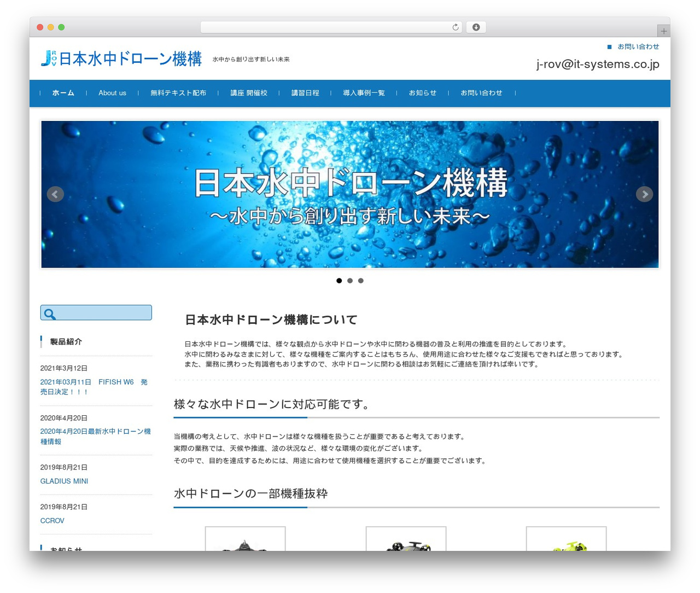Click the 日本水中ドローン機構 site title
700x593 pixels.
tap(130, 59)
